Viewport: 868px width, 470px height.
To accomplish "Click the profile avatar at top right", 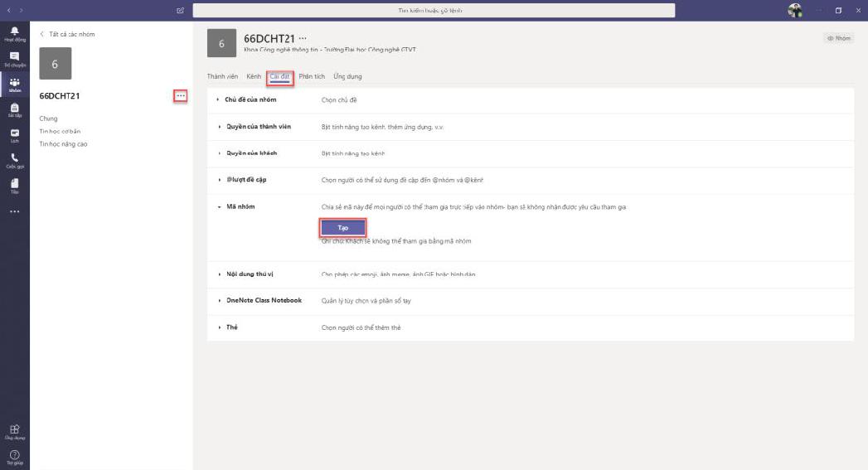I will click(x=795, y=10).
